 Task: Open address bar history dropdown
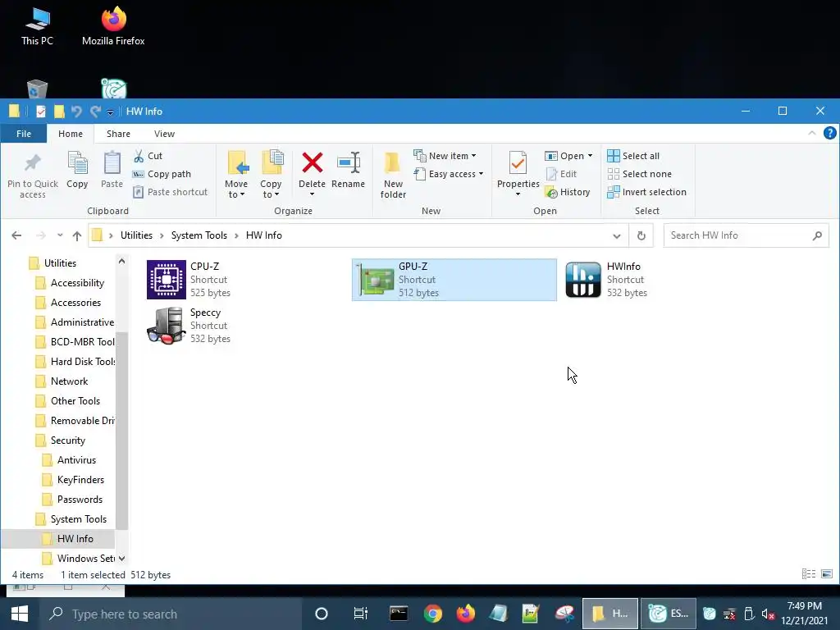coord(617,235)
